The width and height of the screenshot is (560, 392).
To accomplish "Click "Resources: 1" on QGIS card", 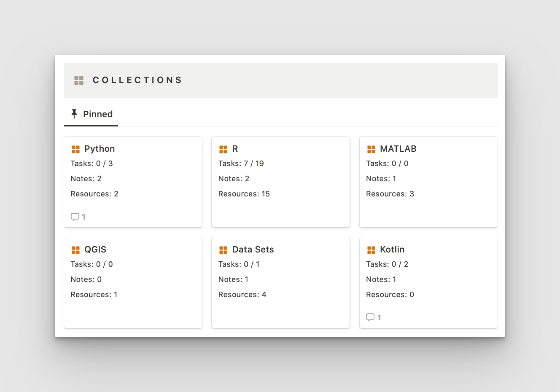I will point(94,295).
